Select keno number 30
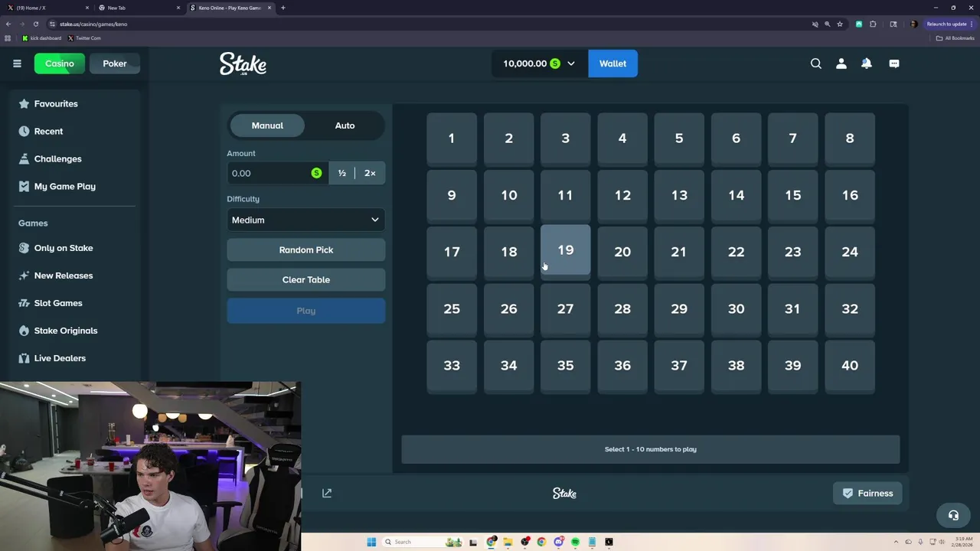Image resolution: width=980 pixels, height=551 pixels. click(736, 309)
